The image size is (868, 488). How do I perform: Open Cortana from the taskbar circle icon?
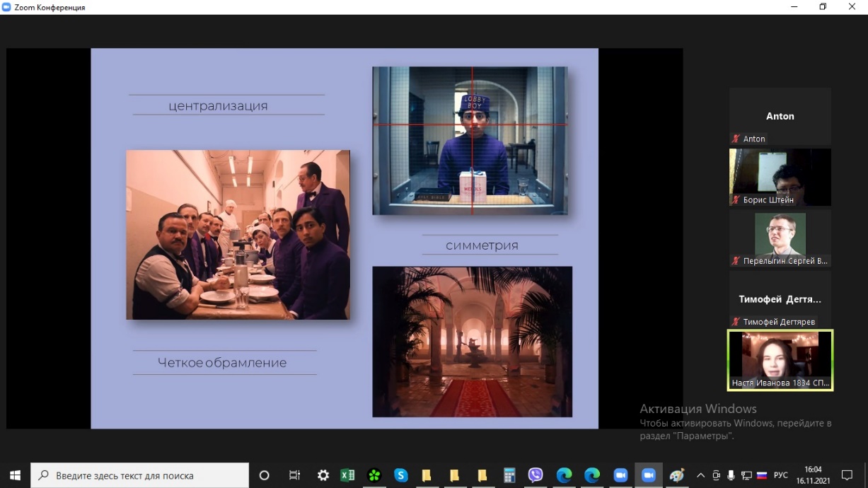pos(265,475)
